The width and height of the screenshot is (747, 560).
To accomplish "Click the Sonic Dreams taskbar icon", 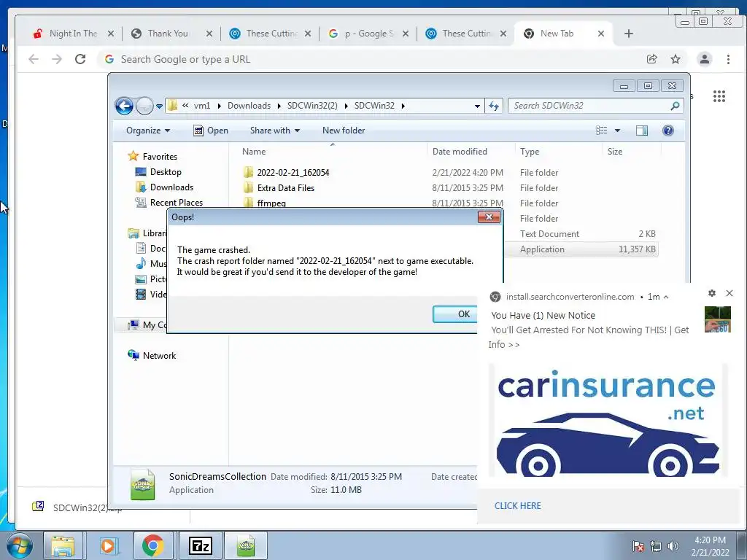I will (245, 545).
